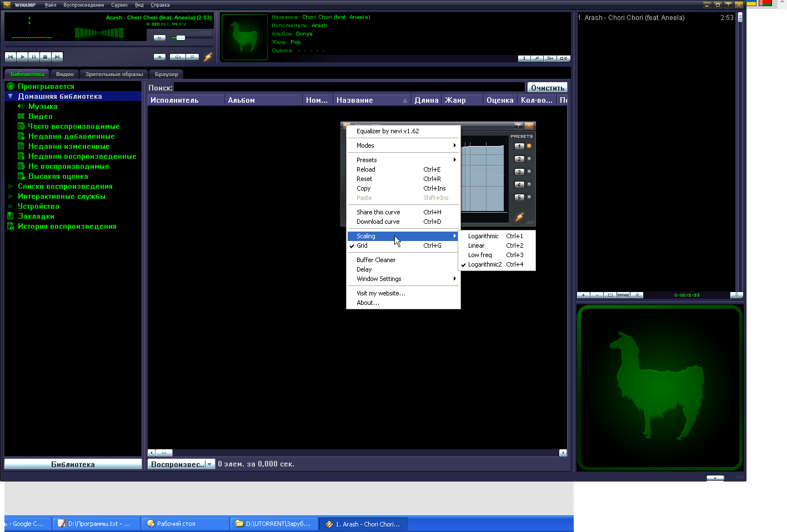Viewport: 787px width, 532px height.
Task: Switch to the Браузер tab
Action: click(x=167, y=74)
